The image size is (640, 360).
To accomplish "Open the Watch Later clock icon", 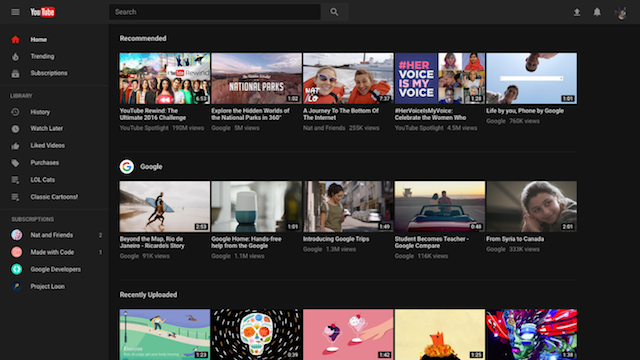I will [15, 129].
